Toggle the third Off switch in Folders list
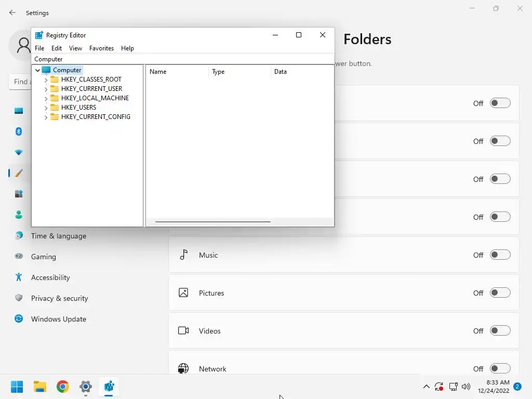Screen dimensions: 532x399 pyautogui.click(x=500, y=179)
